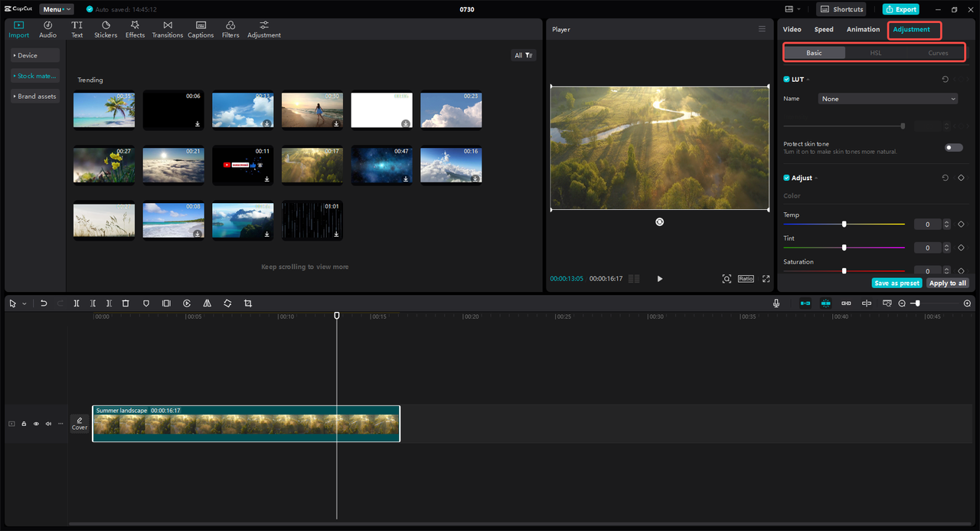Viewport: 980px width, 531px height.
Task: Hide the video track with eye icon
Action: click(36, 424)
